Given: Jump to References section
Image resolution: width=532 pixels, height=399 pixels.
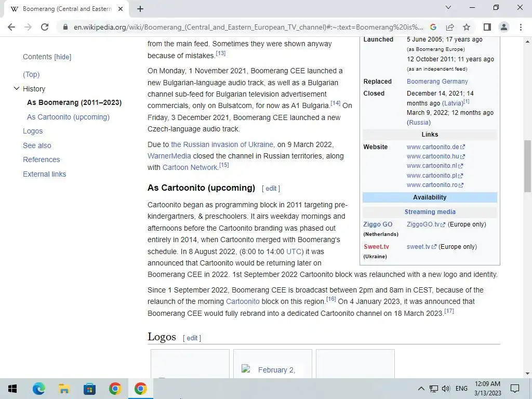Looking at the screenshot, I should 42,159.
